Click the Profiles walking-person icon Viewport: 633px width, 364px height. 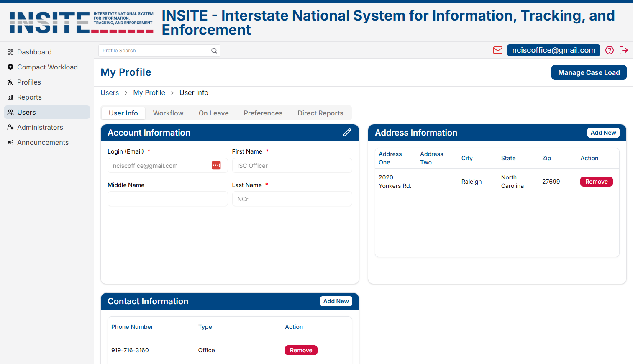coord(10,82)
